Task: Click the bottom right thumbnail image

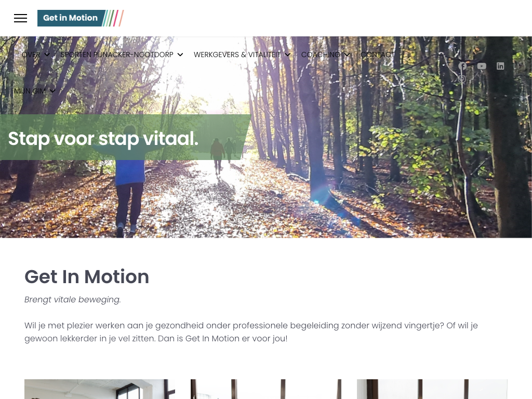Action: point(432,389)
